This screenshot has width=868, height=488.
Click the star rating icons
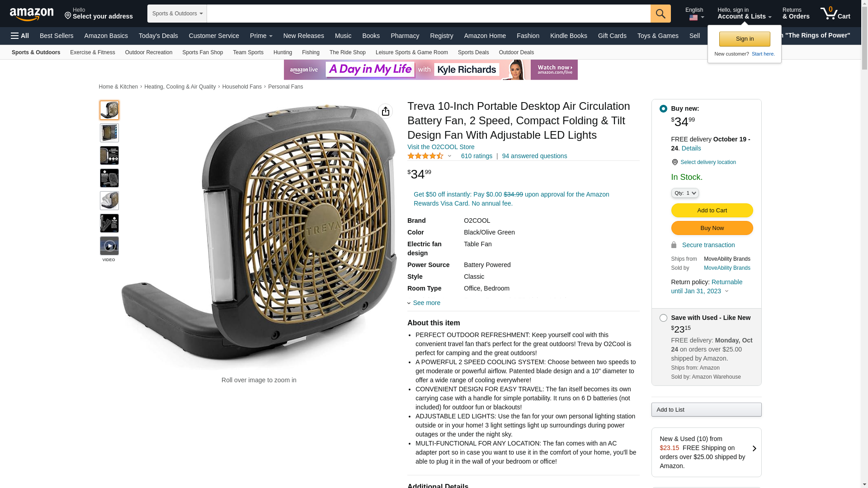[425, 156]
